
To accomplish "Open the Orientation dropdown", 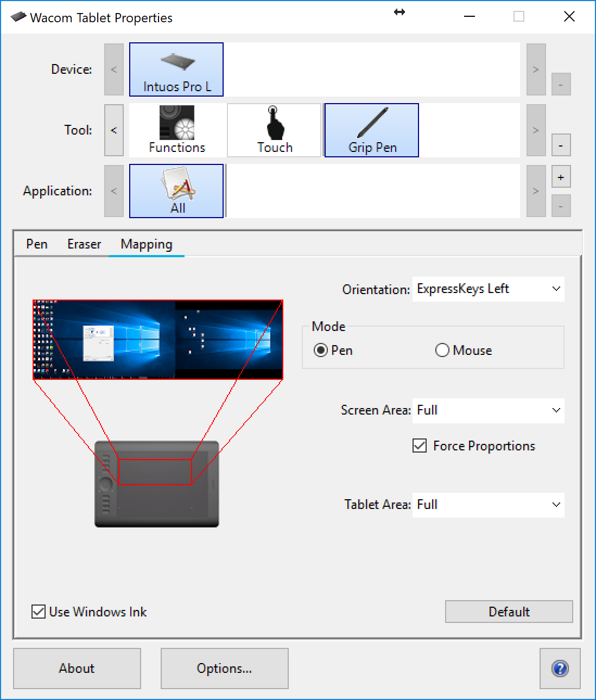I will tap(489, 289).
